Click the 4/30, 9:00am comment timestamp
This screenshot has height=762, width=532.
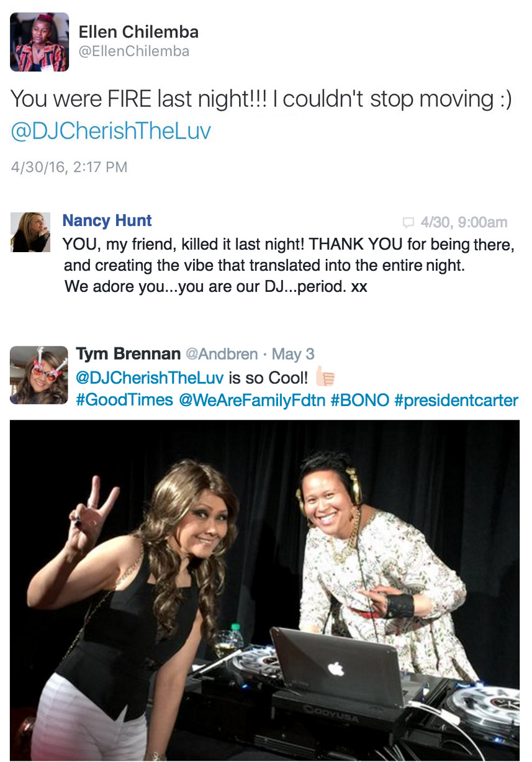464,222
